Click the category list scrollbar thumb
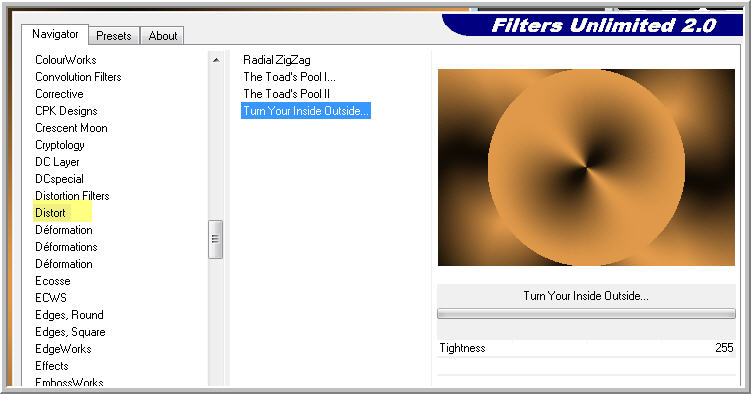 [x=216, y=239]
